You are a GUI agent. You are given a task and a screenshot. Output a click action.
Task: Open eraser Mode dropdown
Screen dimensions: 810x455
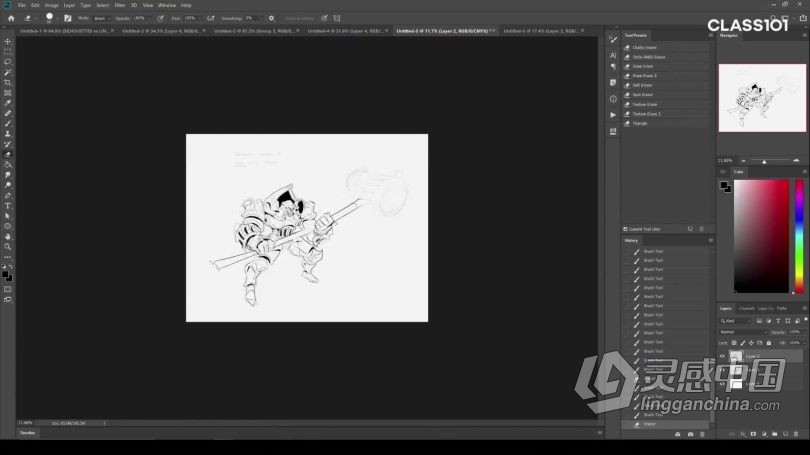click(102, 18)
